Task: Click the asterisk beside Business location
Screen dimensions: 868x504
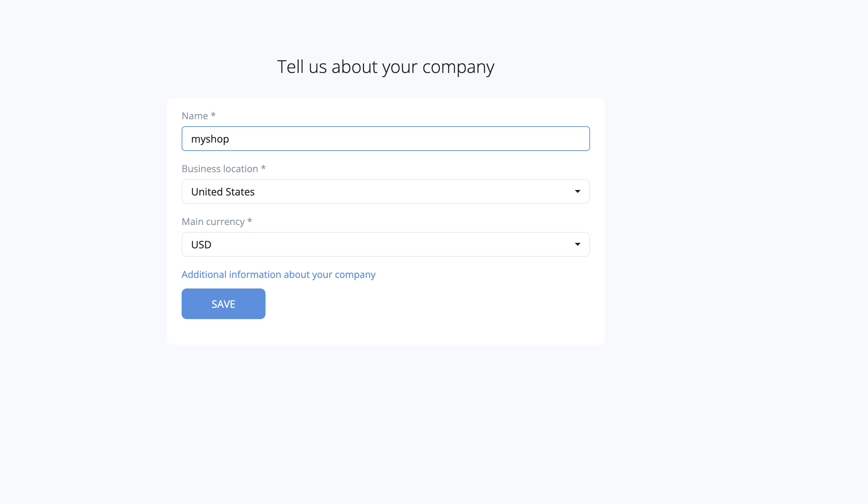Action: click(263, 168)
